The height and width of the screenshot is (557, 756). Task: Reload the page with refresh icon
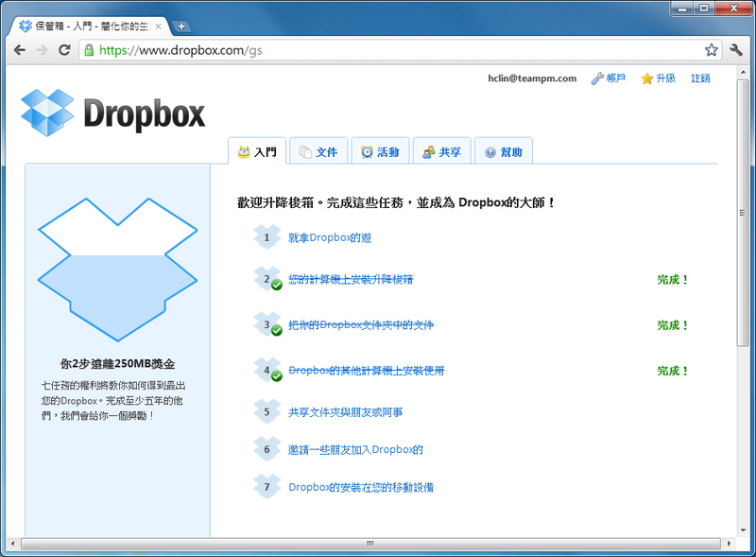click(x=64, y=50)
